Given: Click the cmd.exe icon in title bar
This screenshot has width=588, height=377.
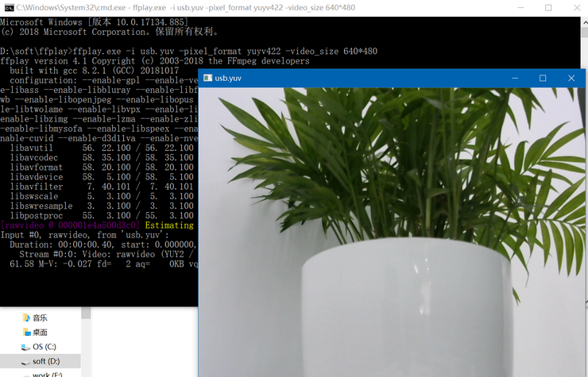Looking at the screenshot, I should [x=9, y=7].
